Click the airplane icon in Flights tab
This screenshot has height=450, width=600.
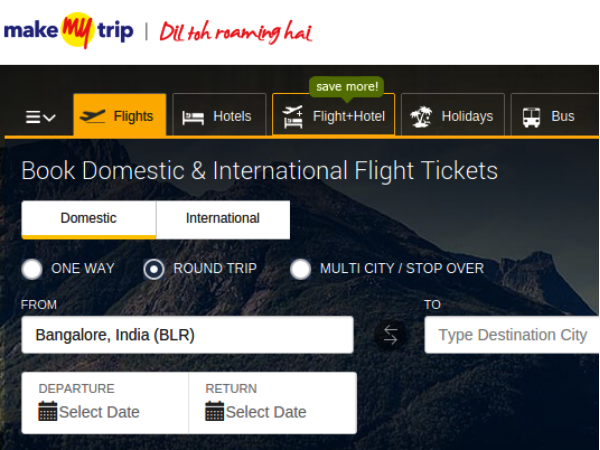tap(93, 116)
